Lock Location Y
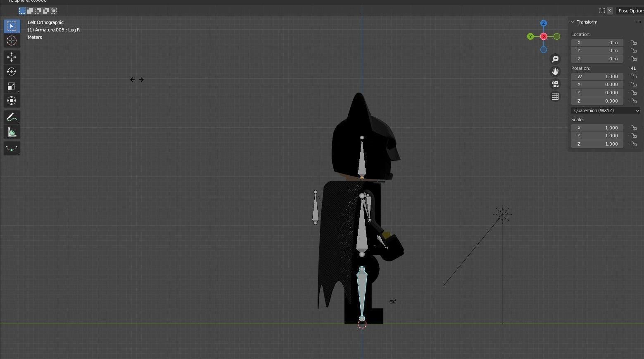The image size is (644, 359). (633, 50)
